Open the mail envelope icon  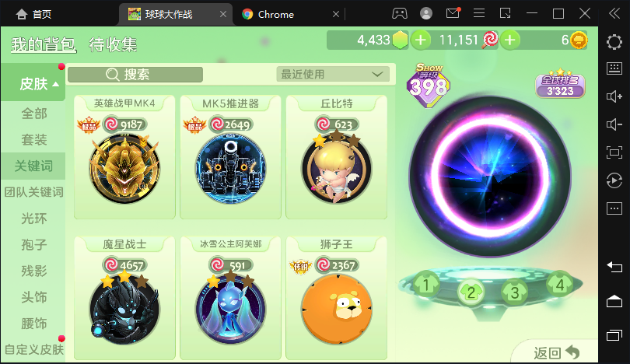pos(453,13)
